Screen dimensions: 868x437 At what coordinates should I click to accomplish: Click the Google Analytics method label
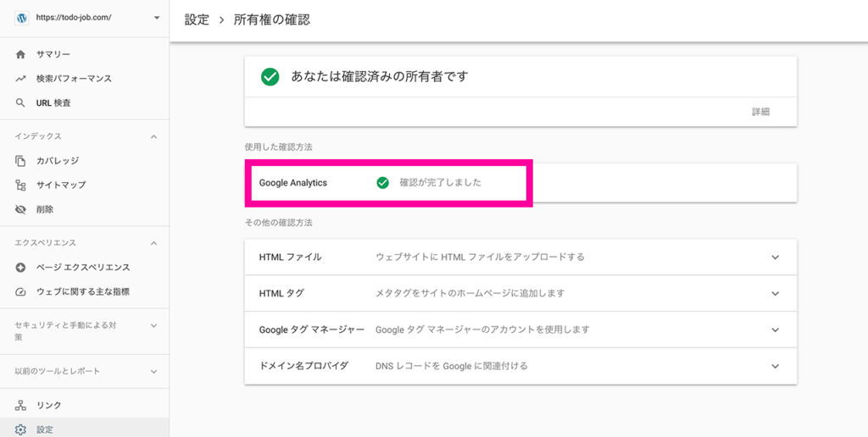[292, 183]
